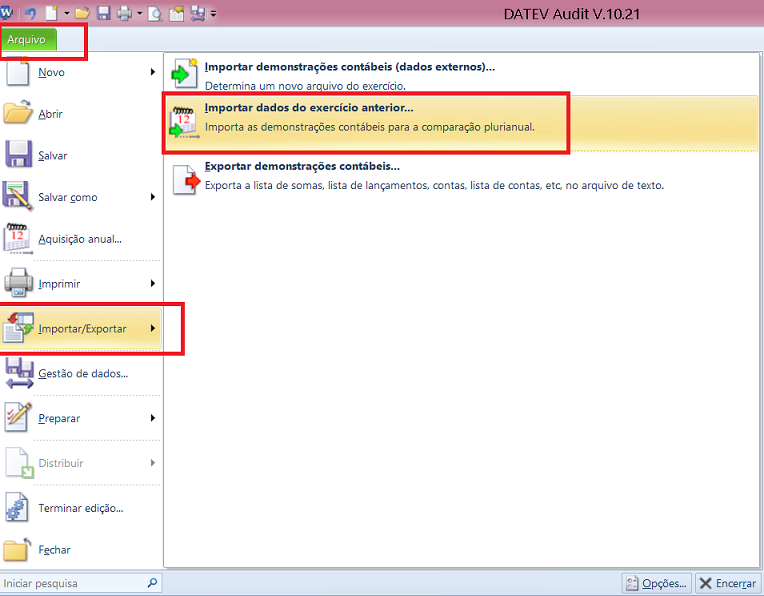Open the dropdown arrow next to new document icon
764x596 pixels.
click(x=67, y=14)
